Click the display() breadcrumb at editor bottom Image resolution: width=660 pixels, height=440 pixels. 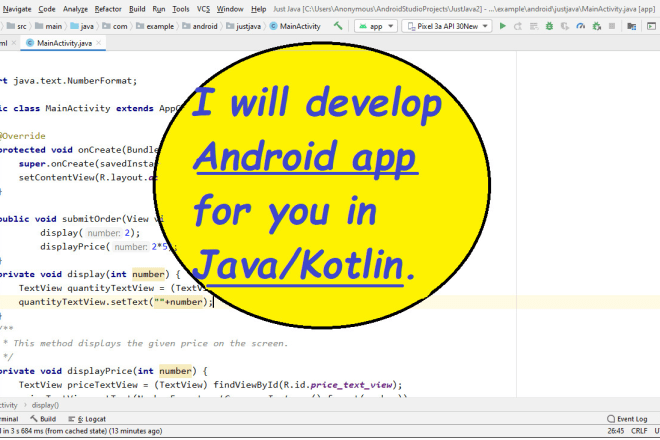click(x=45, y=405)
